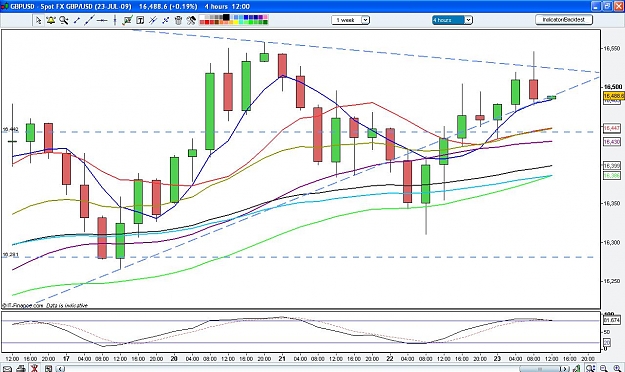625x372 pixels.
Task: Click the green chart icon at bottom right
Action: [x=576, y=368]
